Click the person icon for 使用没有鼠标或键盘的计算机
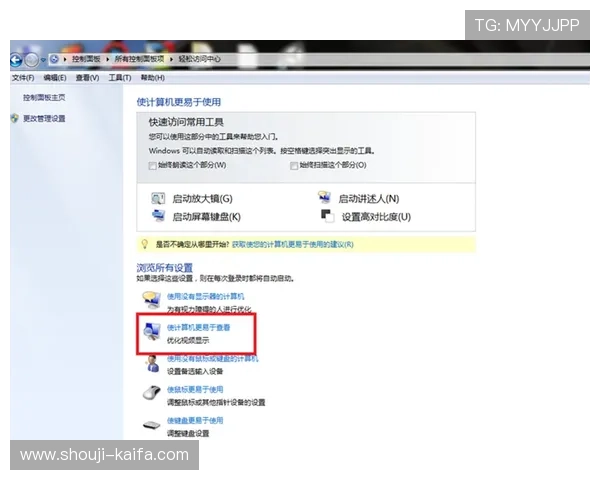This screenshot has height=480, width=600. coord(153,363)
